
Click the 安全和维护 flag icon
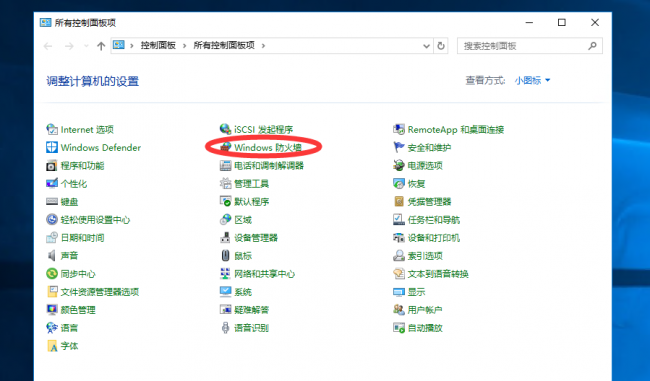(x=399, y=147)
